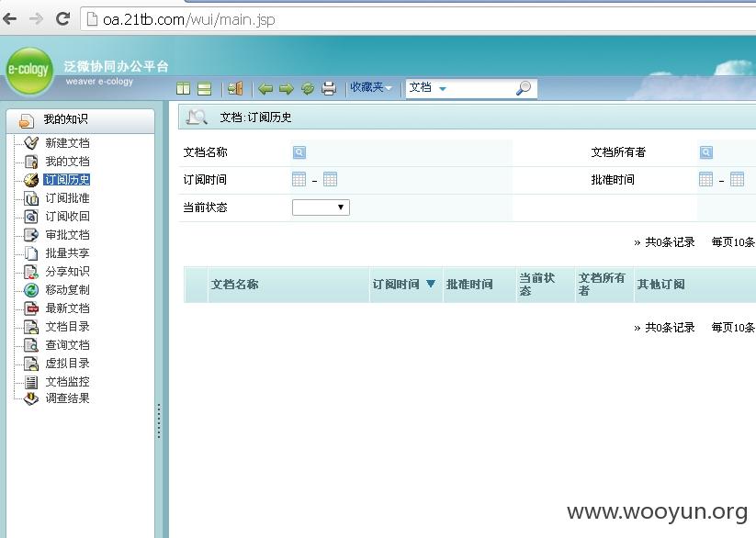Open 查询文档 in the sidebar

point(67,344)
